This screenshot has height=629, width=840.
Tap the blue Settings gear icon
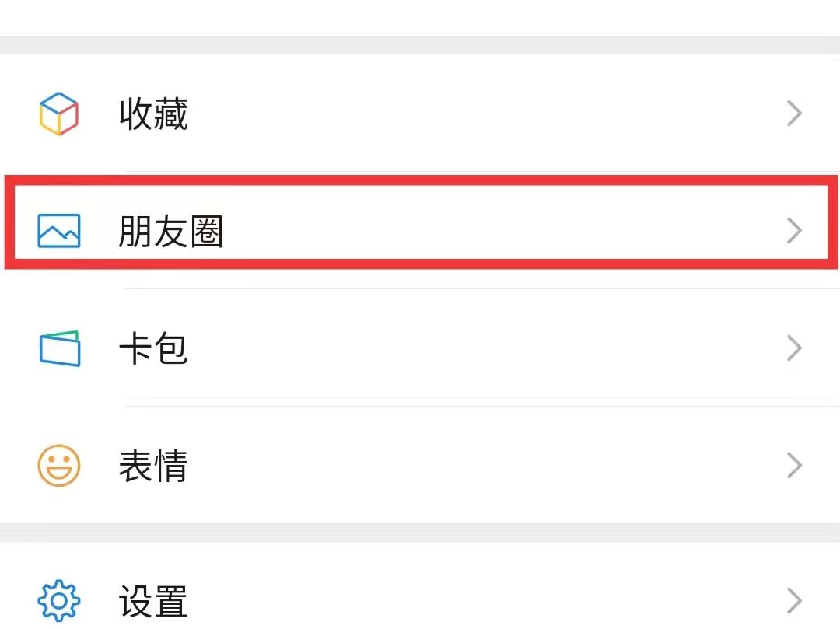pos(59,600)
